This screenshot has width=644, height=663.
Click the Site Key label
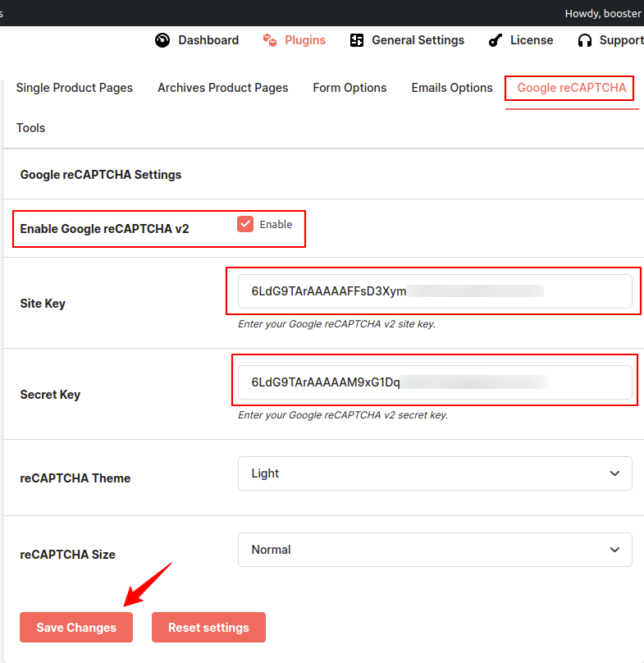tap(43, 304)
